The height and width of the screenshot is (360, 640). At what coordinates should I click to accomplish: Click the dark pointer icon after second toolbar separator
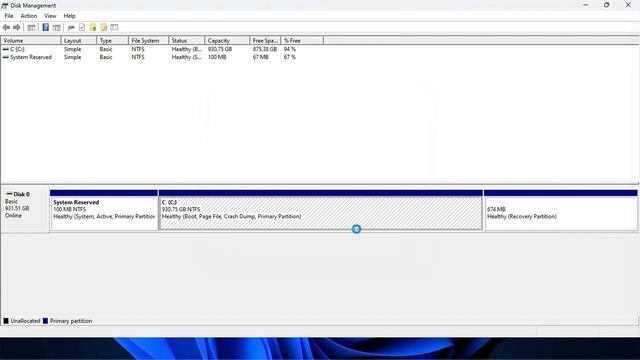[71, 27]
